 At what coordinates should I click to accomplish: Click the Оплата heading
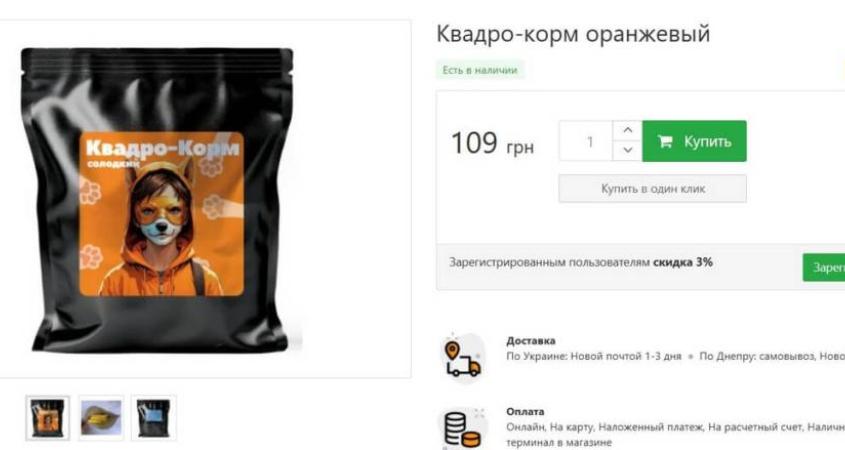(x=525, y=412)
